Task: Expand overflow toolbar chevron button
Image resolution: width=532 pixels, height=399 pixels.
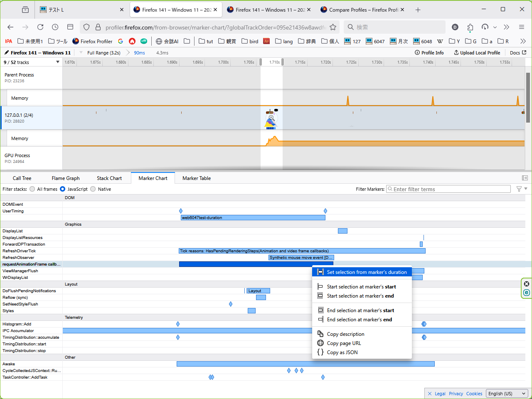Action: [506, 27]
